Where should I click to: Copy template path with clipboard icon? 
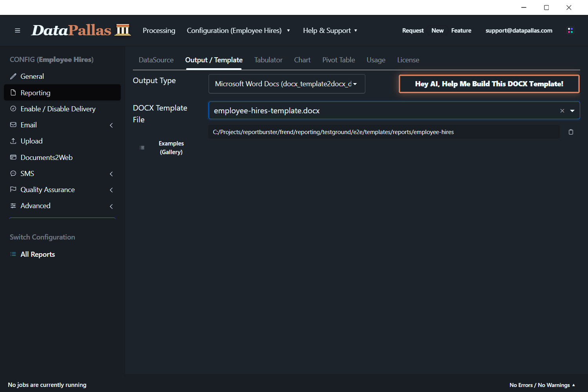[x=571, y=132]
